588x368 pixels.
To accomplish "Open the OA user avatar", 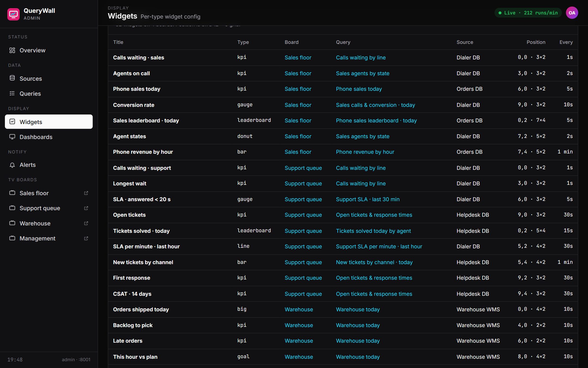I will (572, 13).
